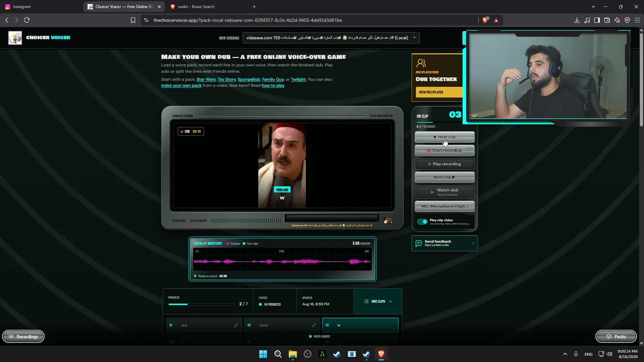Open the media playlist music-note icon
644x362 pixels.
pos(587,20)
